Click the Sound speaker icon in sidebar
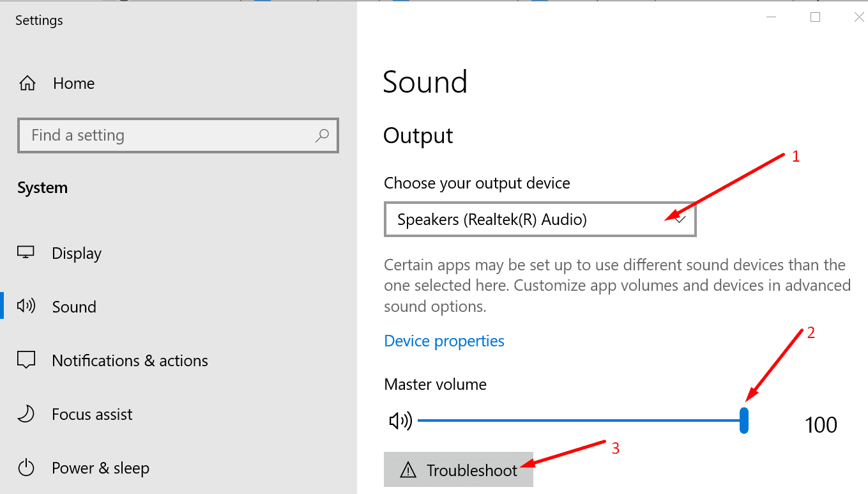Viewport: 868px width, 494px height. pyautogui.click(x=26, y=307)
